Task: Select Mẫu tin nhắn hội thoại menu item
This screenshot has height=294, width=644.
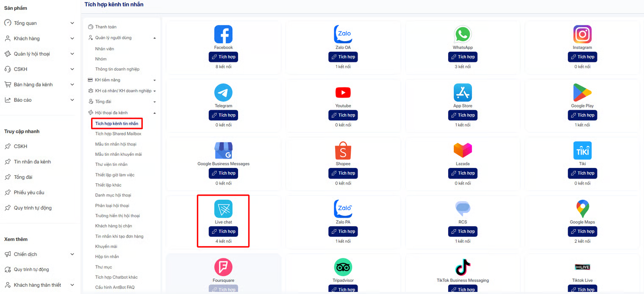Action: pos(116,144)
